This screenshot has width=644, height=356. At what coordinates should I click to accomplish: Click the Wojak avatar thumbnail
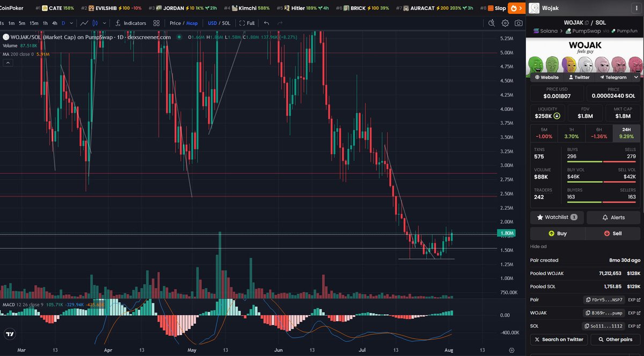[534, 8]
